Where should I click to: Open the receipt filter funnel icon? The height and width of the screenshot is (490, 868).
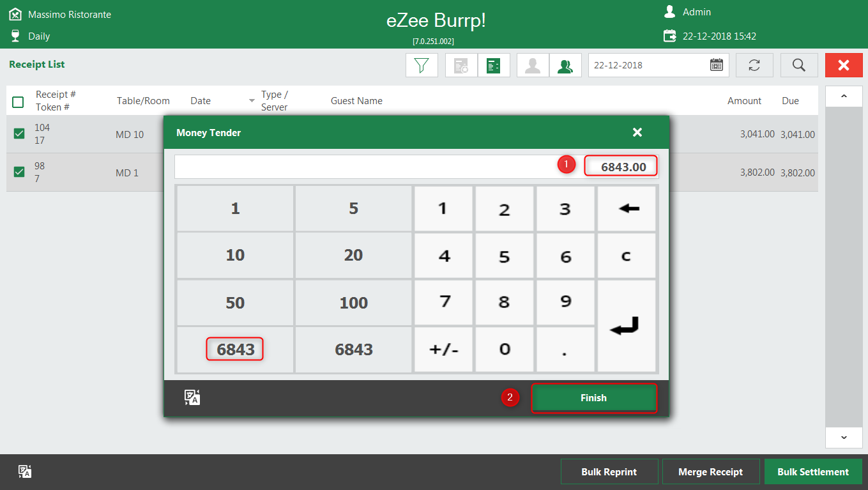(422, 65)
